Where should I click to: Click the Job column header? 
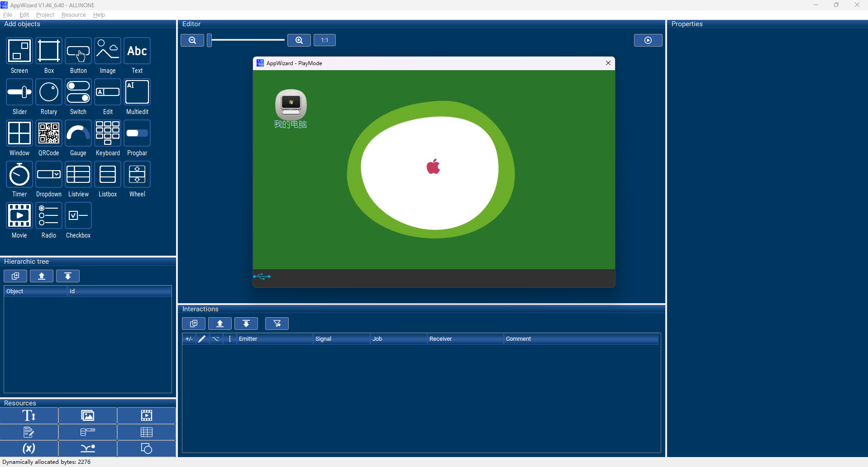pos(399,339)
